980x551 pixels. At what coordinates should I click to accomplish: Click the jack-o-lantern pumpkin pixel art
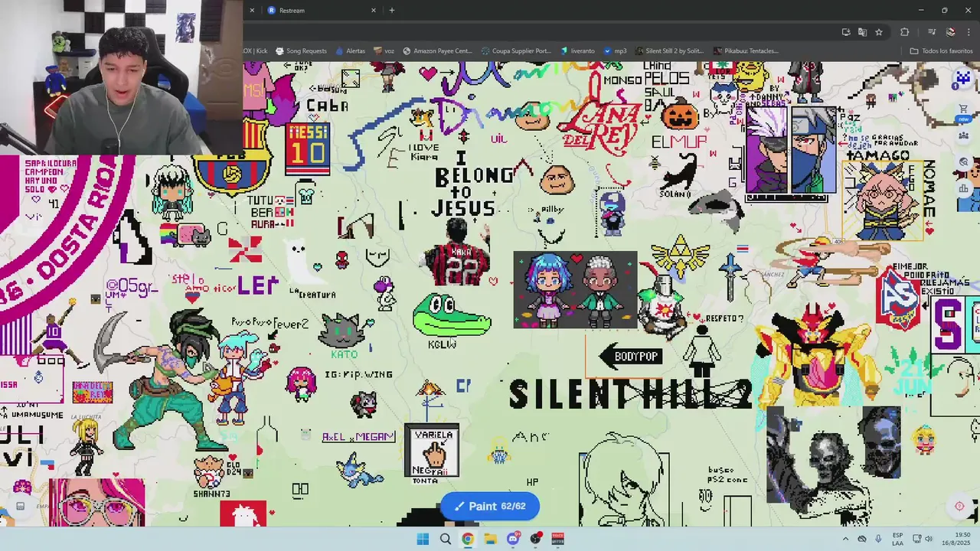[680, 115]
